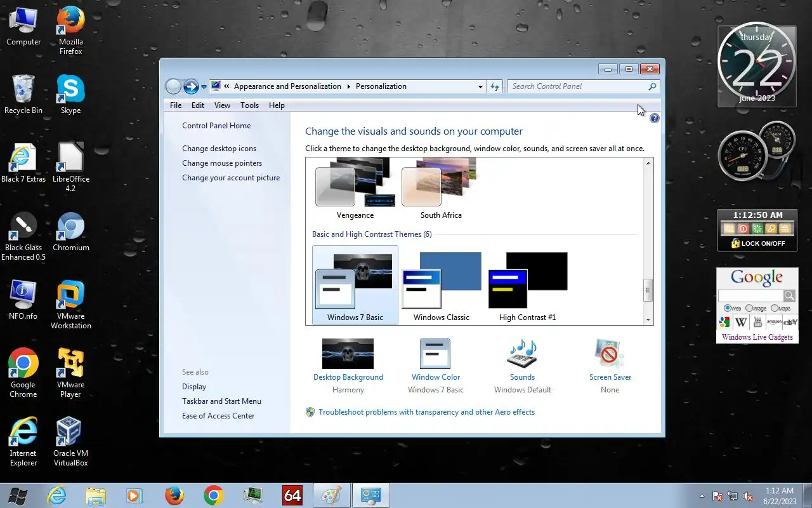The width and height of the screenshot is (812, 508).
Task: Click the red power icon in lock gadget
Action: (743, 229)
